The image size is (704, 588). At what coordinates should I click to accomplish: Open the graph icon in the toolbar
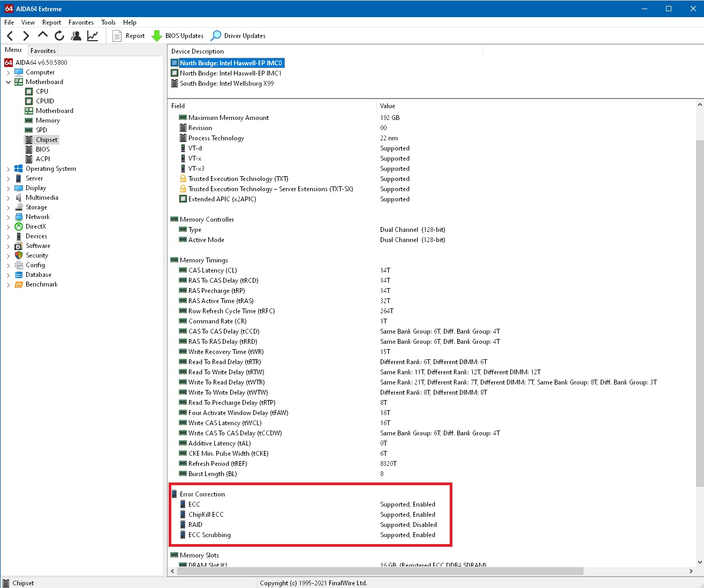tap(93, 36)
